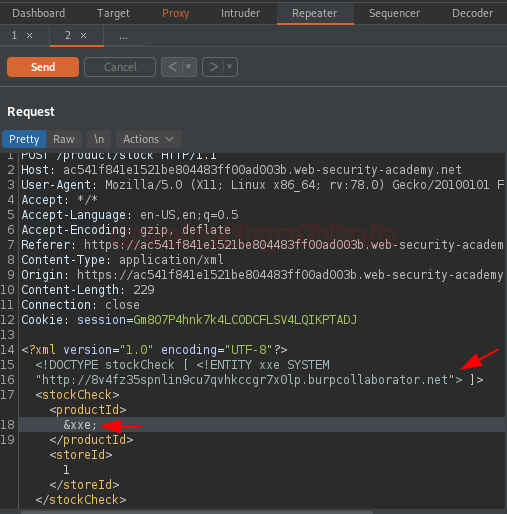Click the opening storeId tag
507x514 pixels.
pos(81,455)
